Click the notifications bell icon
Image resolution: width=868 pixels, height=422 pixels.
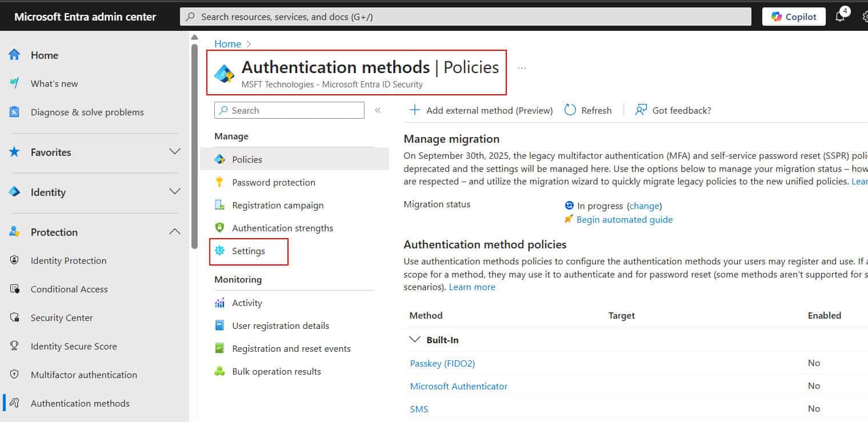(x=840, y=17)
